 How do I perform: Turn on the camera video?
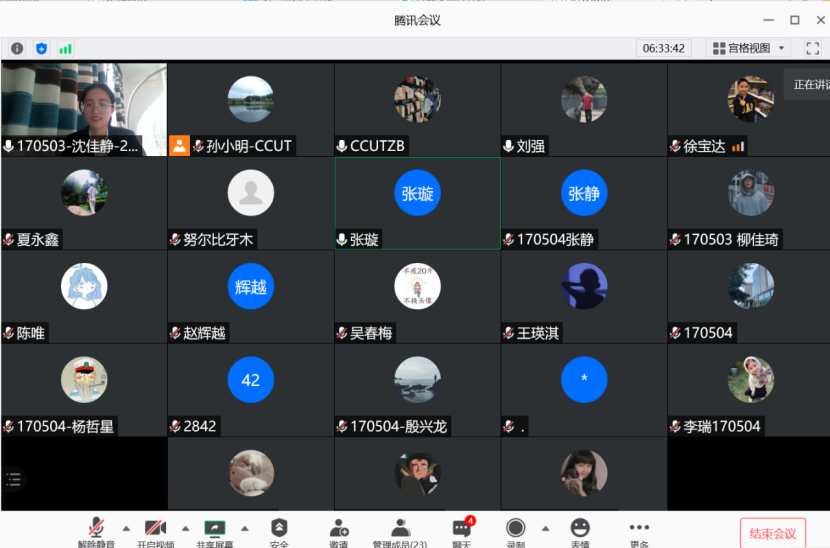pos(155,530)
